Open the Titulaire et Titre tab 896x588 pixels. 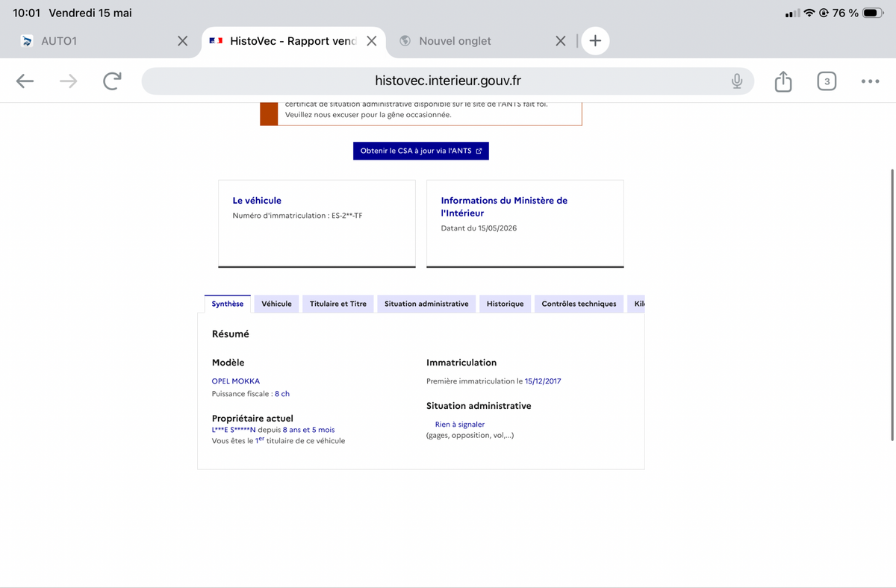tap(338, 304)
